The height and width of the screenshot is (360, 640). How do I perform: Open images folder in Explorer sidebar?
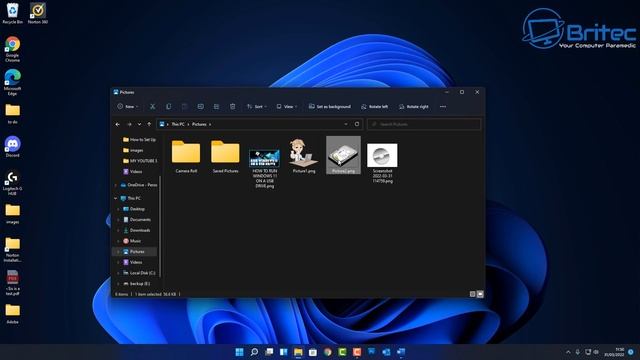pos(133,150)
